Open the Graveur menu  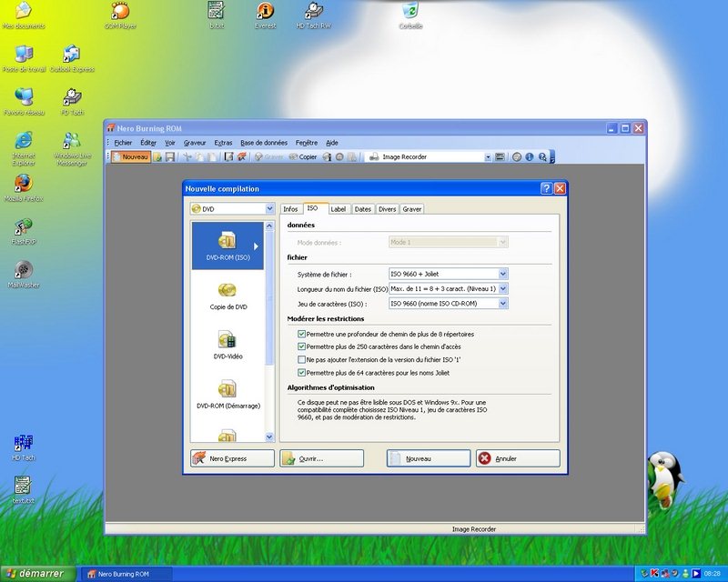195,143
